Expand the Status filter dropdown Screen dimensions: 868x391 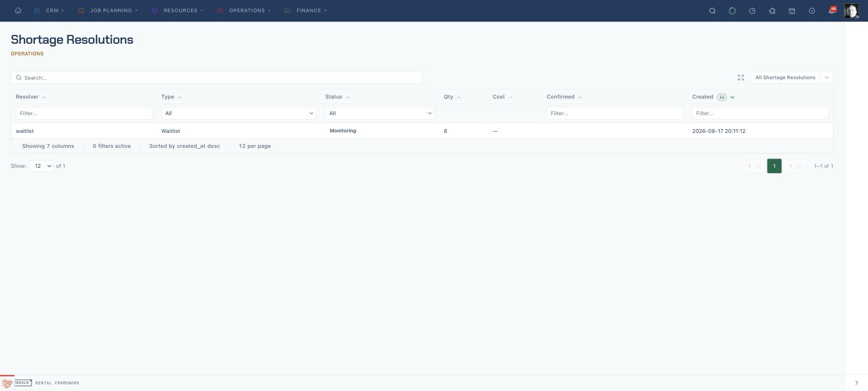click(x=380, y=114)
